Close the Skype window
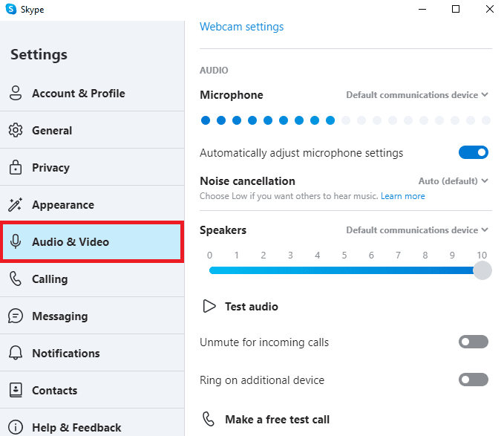504x436 pixels. (490, 9)
